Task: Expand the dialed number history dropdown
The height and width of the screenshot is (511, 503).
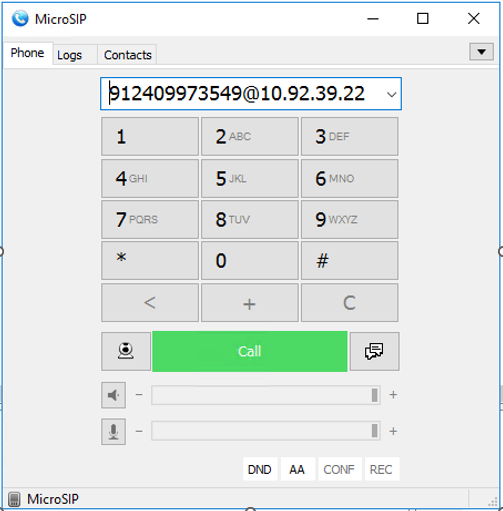Action: 391,94
